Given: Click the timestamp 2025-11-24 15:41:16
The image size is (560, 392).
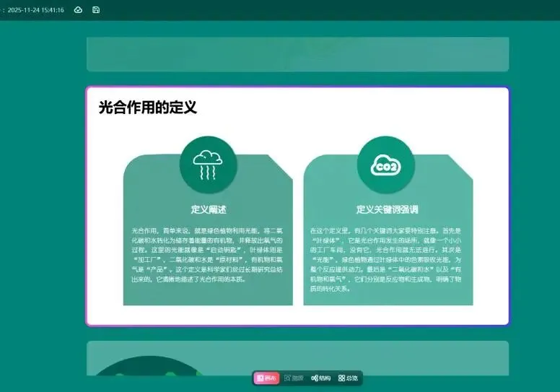Looking at the screenshot, I should pyautogui.click(x=35, y=10).
